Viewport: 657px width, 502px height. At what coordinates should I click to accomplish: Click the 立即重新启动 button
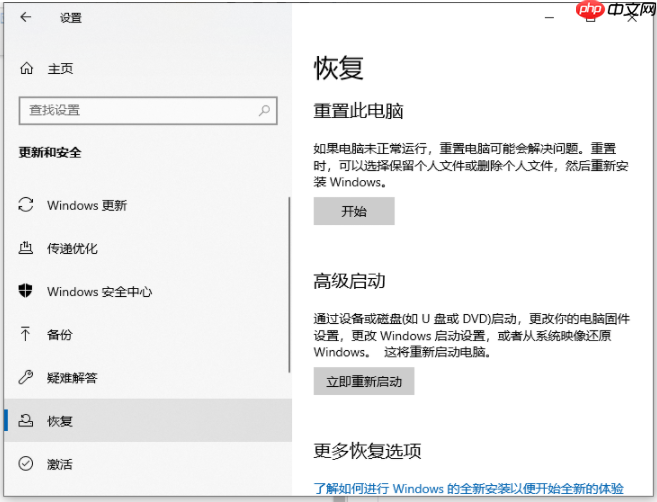coord(364,381)
